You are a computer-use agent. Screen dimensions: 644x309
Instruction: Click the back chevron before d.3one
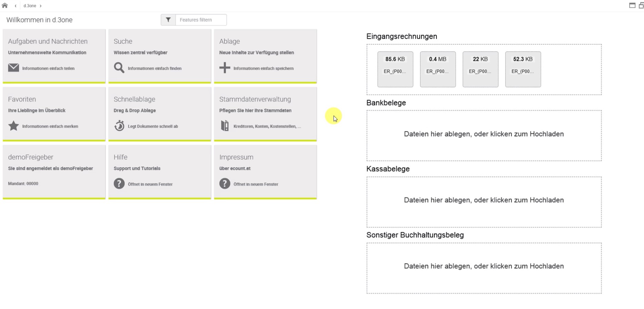pos(16,6)
